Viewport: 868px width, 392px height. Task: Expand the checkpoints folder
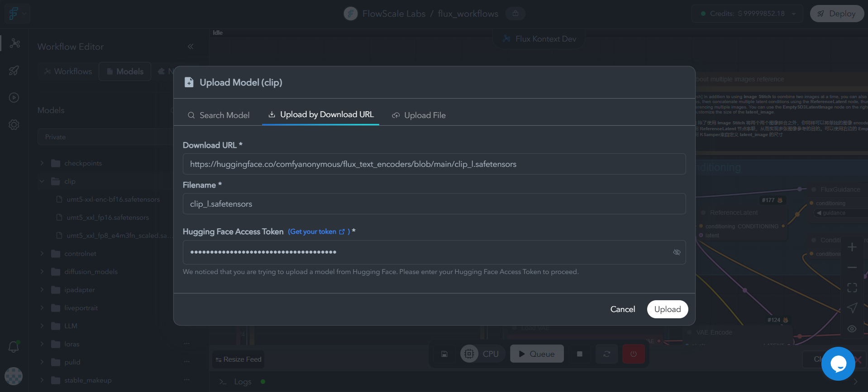click(x=42, y=163)
